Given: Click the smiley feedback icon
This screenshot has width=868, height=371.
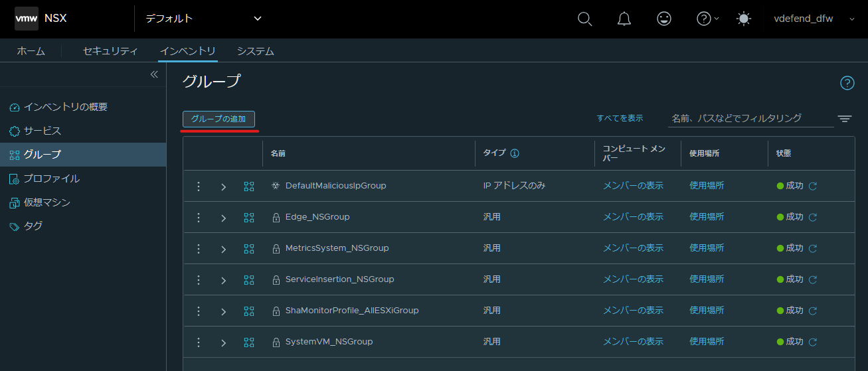Looking at the screenshot, I should [x=664, y=19].
